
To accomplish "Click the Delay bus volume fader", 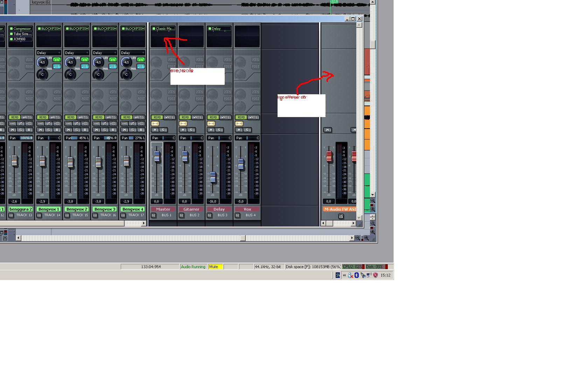I will tap(213, 177).
